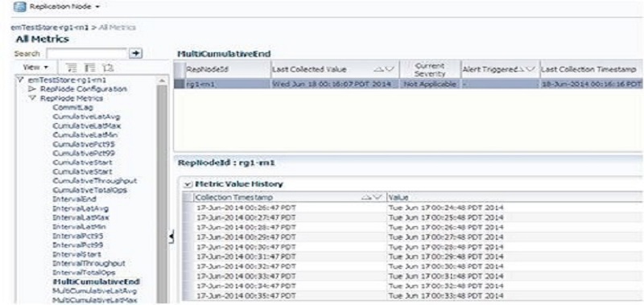Image resolution: width=644 pixels, height=305 pixels.
Task: Sort Last Collected Value descending
Action: click(389, 69)
